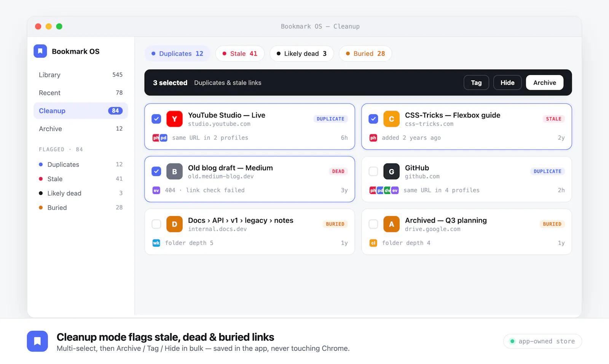Click the 'ev' profile badge on Old blog draft card
This screenshot has width=609, height=364.
156,190
